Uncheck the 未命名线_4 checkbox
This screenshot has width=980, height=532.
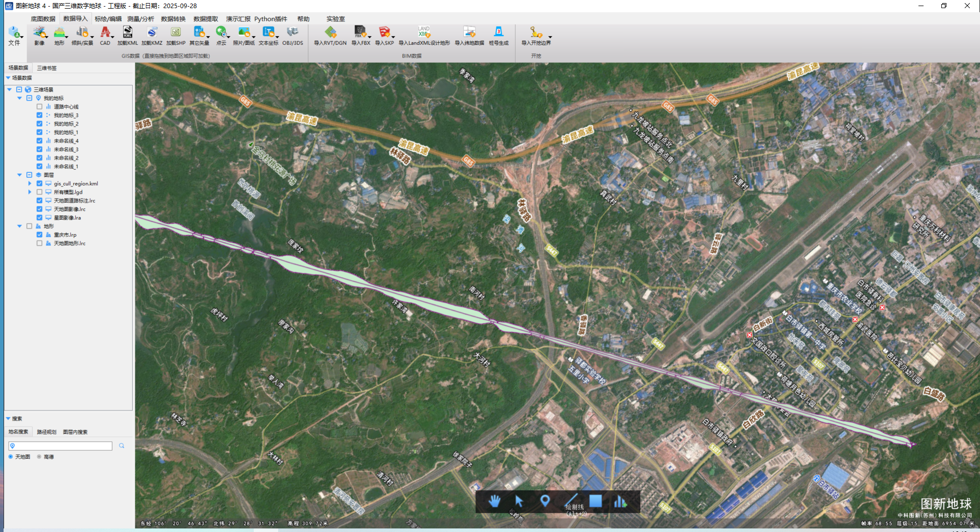click(x=40, y=141)
